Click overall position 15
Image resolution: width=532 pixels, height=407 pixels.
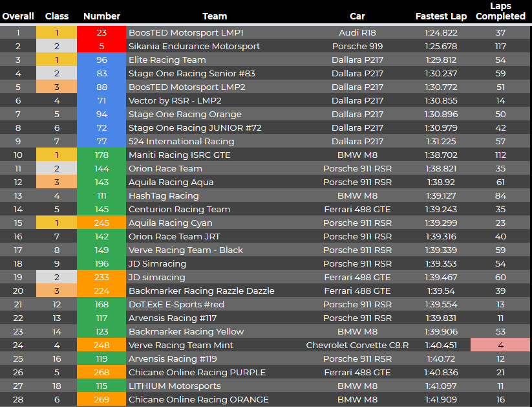[x=18, y=223]
